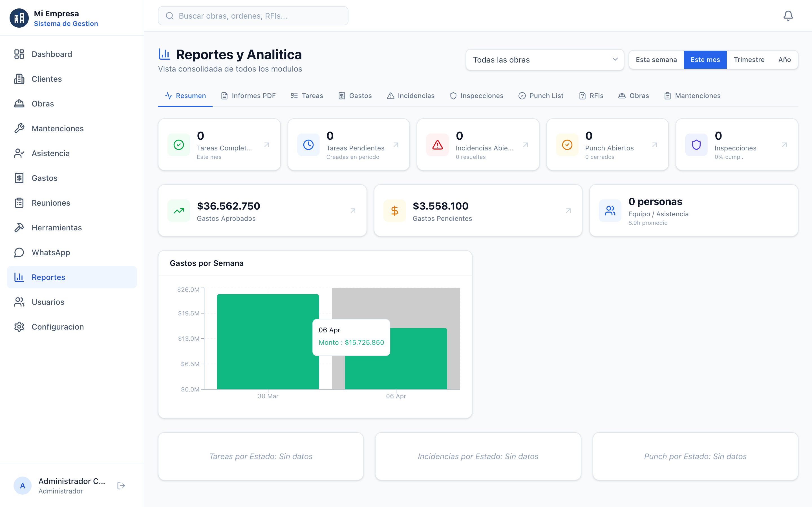Viewport: 812px width, 507px height.
Task: Open WhatsApp from the sidebar
Action: coord(51,252)
